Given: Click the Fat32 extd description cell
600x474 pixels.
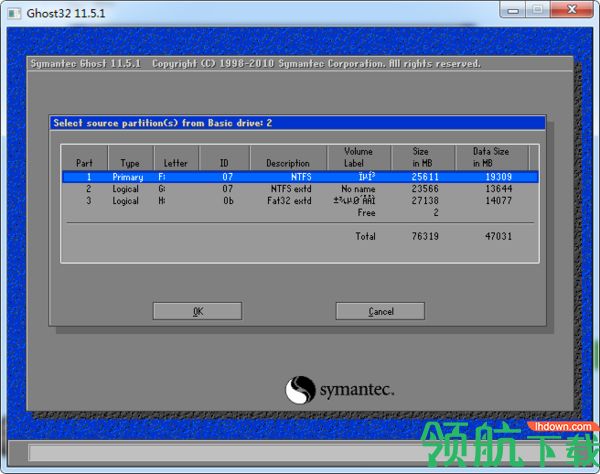Looking at the screenshot, I should pos(289,200).
